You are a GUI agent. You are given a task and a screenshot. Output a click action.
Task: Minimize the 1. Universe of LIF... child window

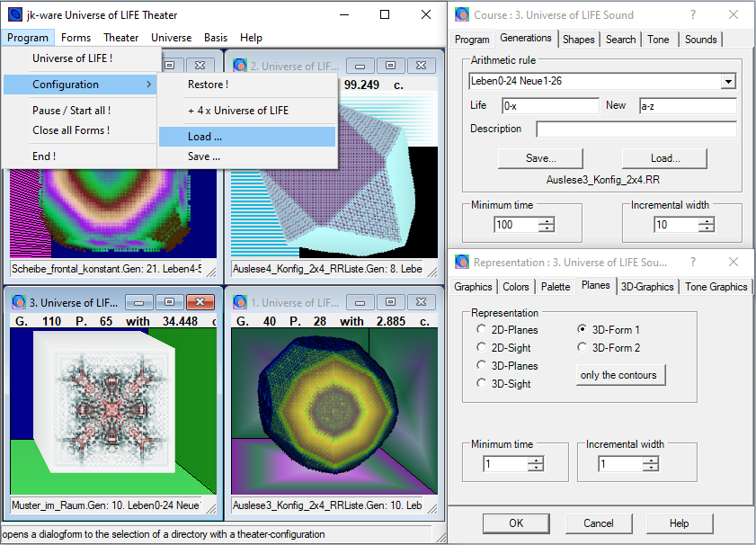[360, 302]
